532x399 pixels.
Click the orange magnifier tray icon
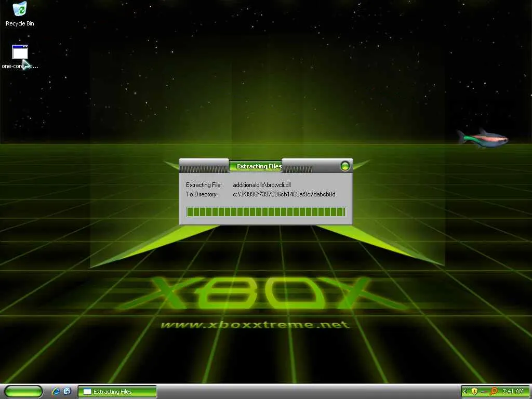(494, 392)
